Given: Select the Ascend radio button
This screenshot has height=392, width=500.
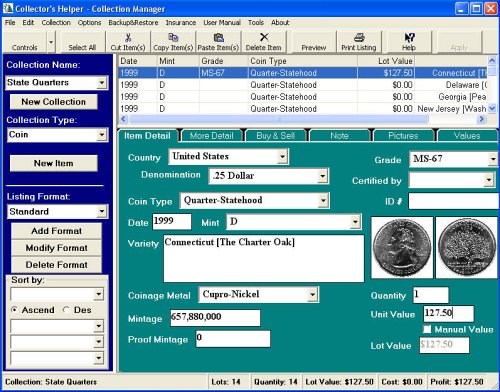Looking at the screenshot, I should pyautogui.click(x=14, y=310).
